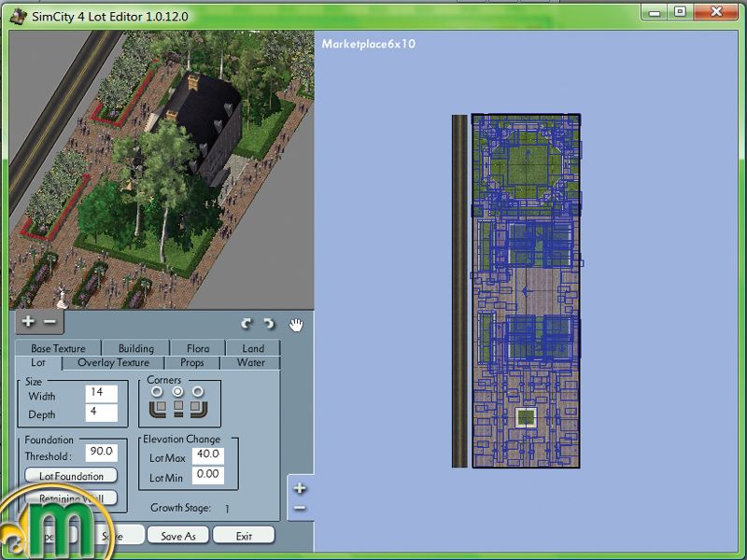Viewport: 747px width, 560px height.
Task: Click the Lot Foundation button
Action: pyautogui.click(x=71, y=476)
